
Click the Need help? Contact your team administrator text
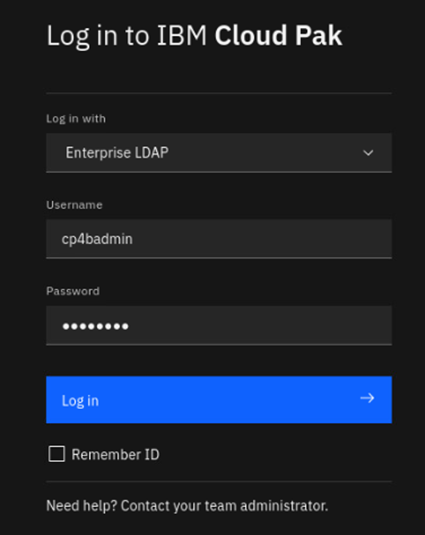pos(187,506)
